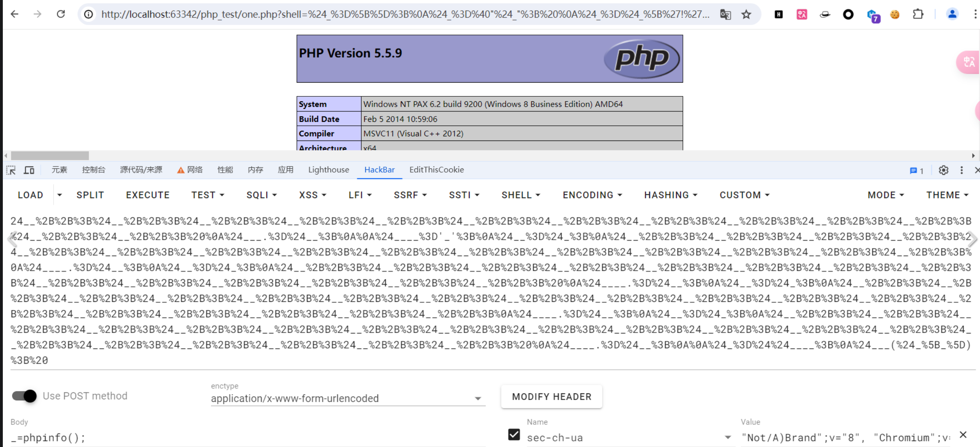Switch to the EditThisCookie tab
The height and width of the screenshot is (447, 980).
click(x=436, y=170)
